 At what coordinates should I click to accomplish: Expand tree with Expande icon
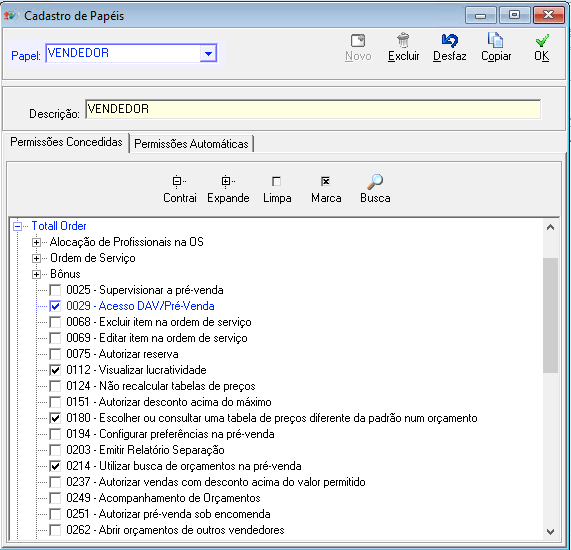228,181
